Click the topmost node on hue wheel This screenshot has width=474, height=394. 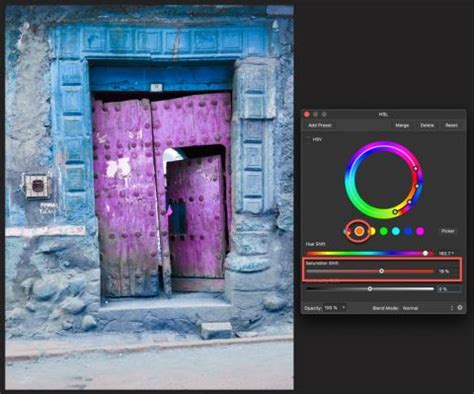(x=416, y=169)
